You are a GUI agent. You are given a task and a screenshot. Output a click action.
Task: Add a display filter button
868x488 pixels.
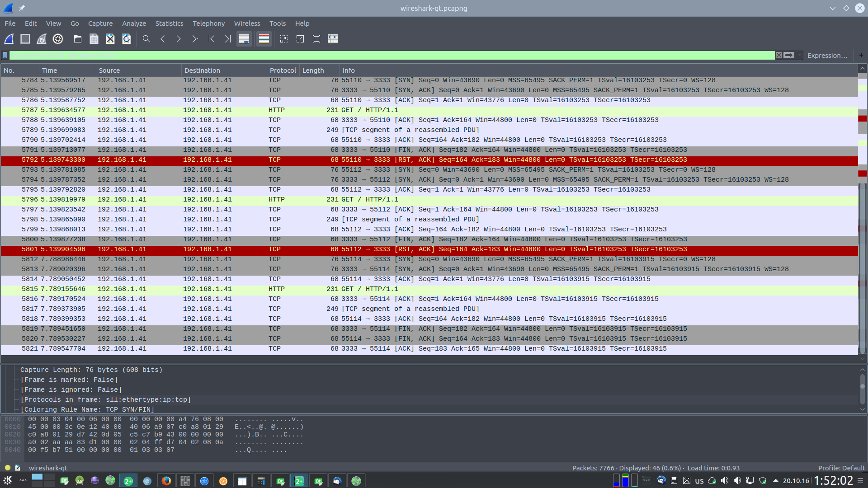point(861,55)
